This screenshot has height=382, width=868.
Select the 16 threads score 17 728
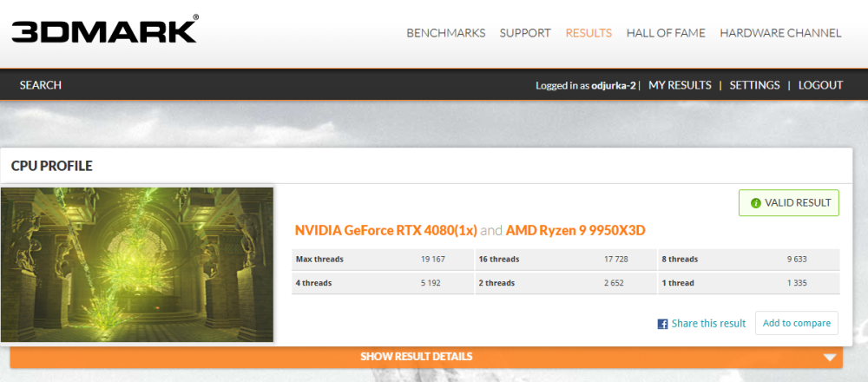[x=615, y=259]
